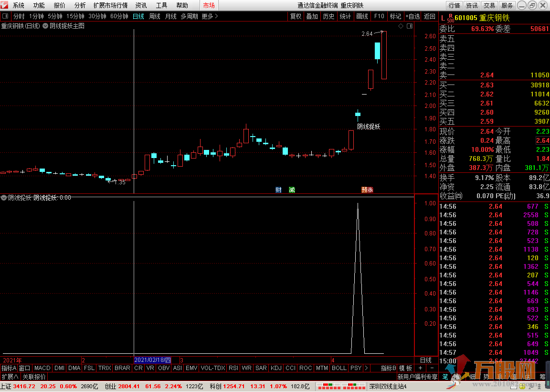Open the 模板 template selector
550x392 pixels.
[x=405, y=368]
